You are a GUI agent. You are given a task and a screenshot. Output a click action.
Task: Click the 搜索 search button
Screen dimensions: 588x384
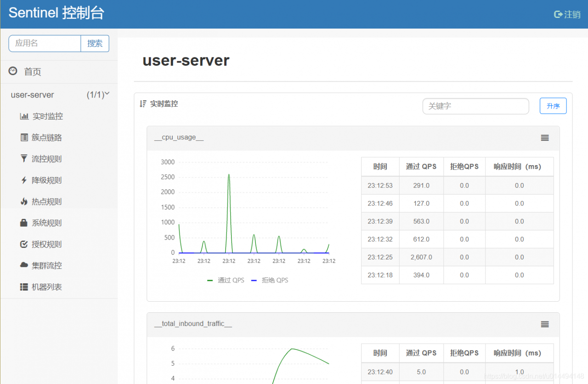(x=95, y=43)
